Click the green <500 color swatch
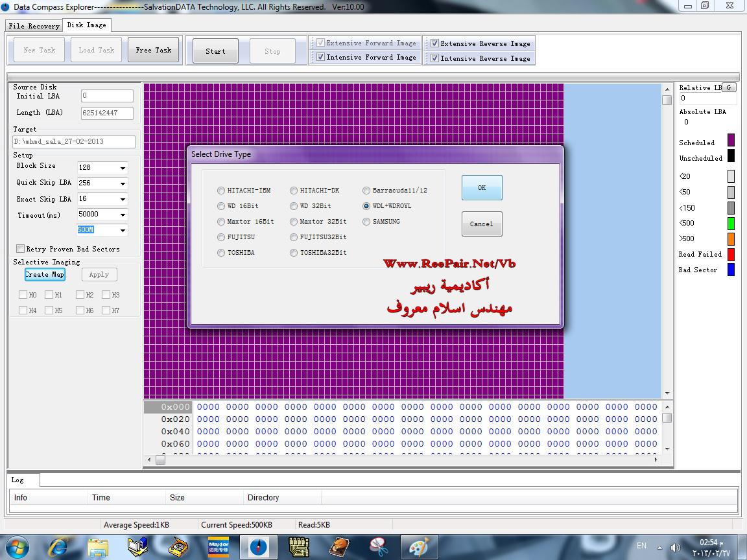The height and width of the screenshot is (560, 747). click(x=731, y=223)
